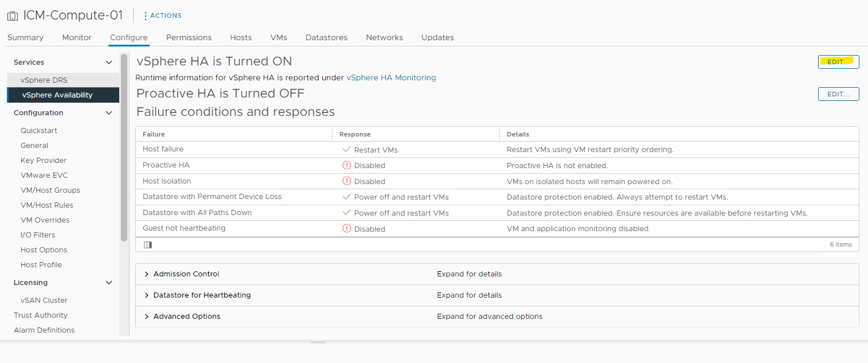Open the VMs tab
The image size is (868, 363).
(x=279, y=37)
